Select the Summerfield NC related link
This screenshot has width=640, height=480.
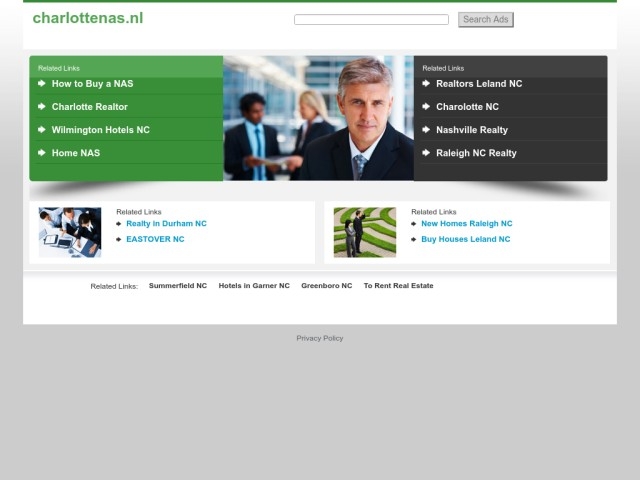pyautogui.click(x=178, y=286)
